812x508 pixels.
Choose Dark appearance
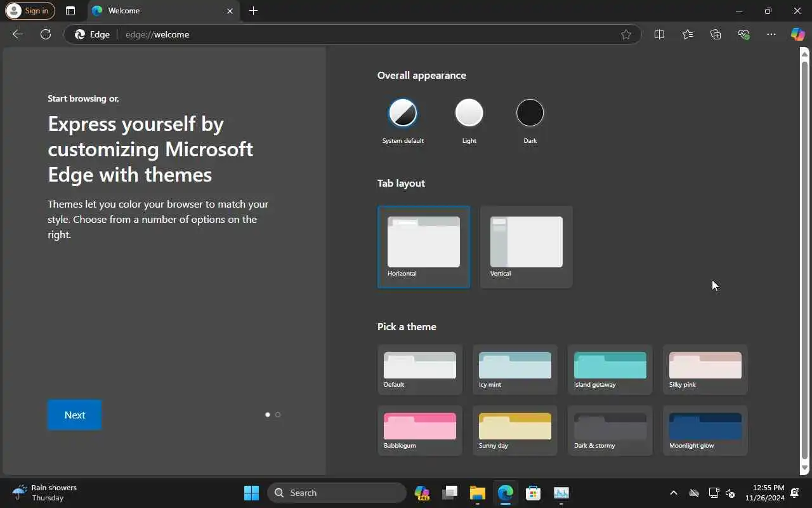(x=530, y=113)
